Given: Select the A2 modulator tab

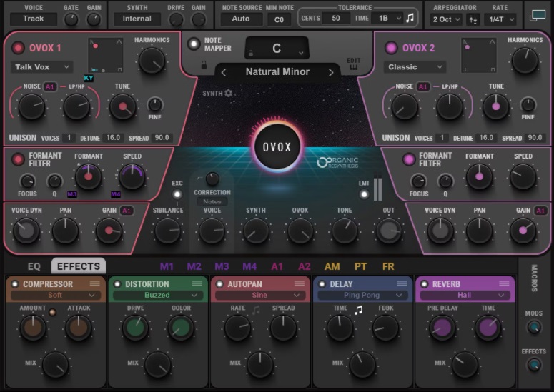Looking at the screenshot, I should 305,266.
